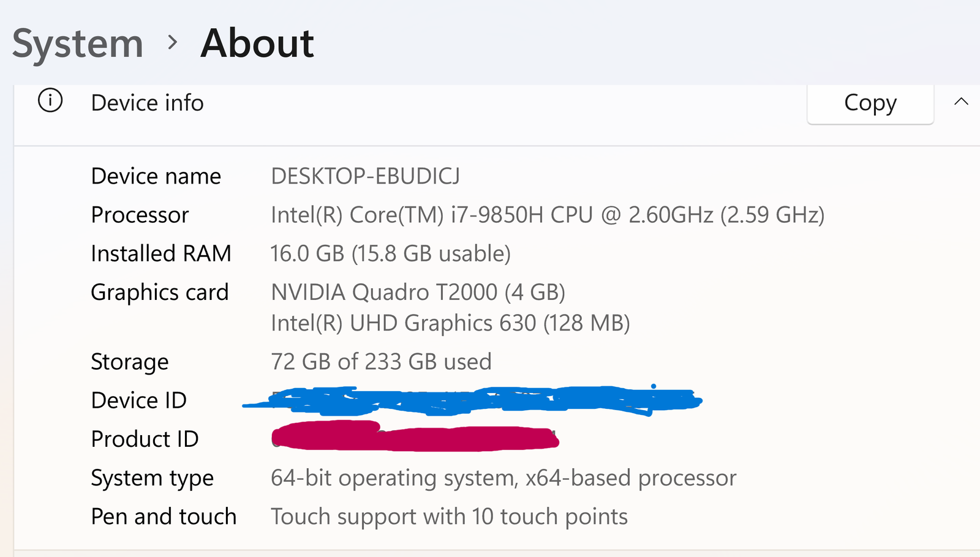The image size is (980, 557).
Task: Click the Intel UHD Graphics 630 entry
Action: coord(450,323)
